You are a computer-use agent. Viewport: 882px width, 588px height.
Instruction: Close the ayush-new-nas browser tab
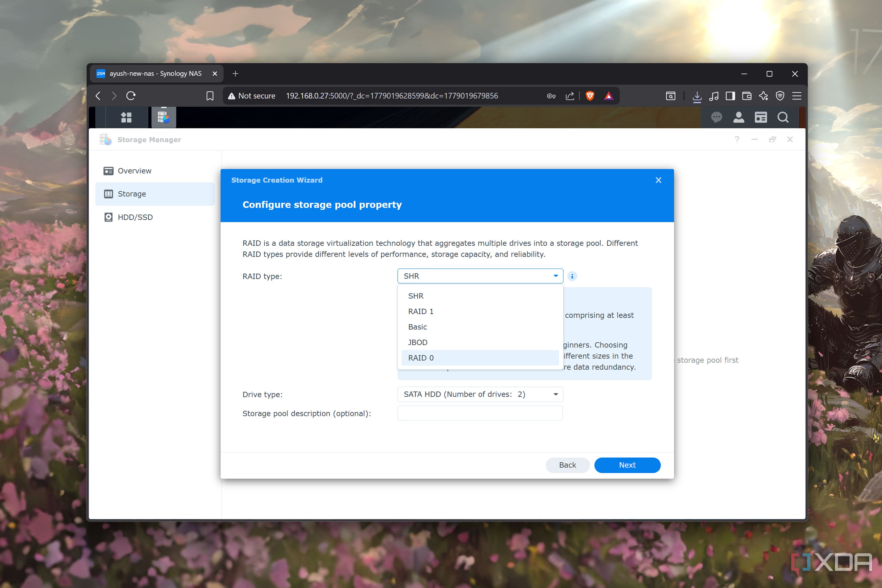point(215,74)
